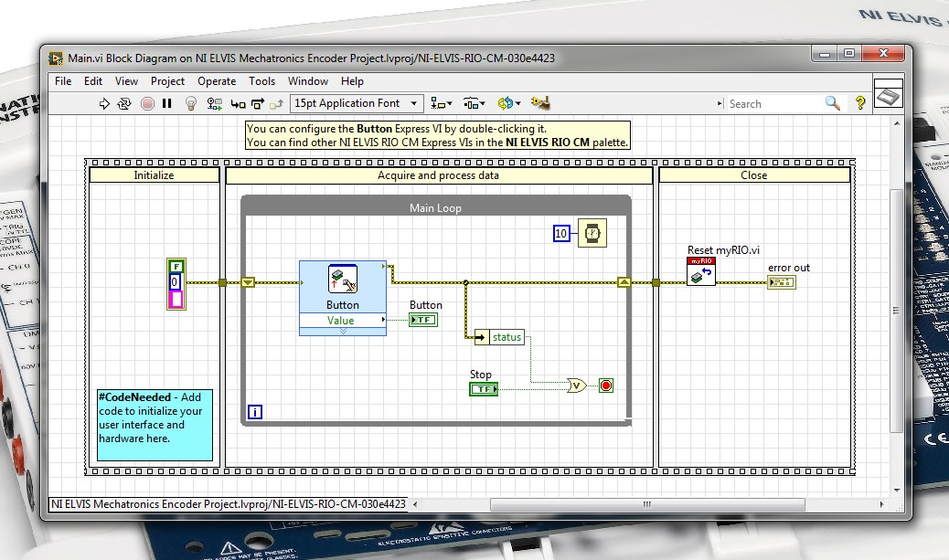Open the Project menu
This screenshot has height=560, width=949.
167,81
